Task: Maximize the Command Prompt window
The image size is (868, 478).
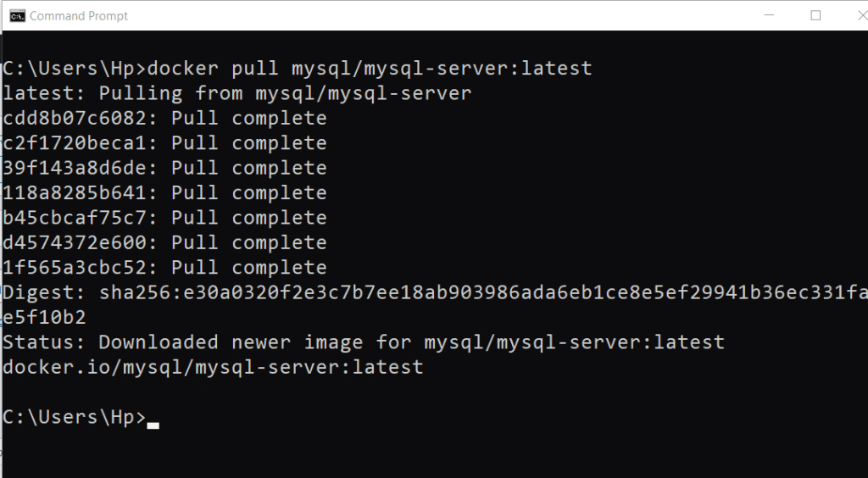Action: click(815, 15)
